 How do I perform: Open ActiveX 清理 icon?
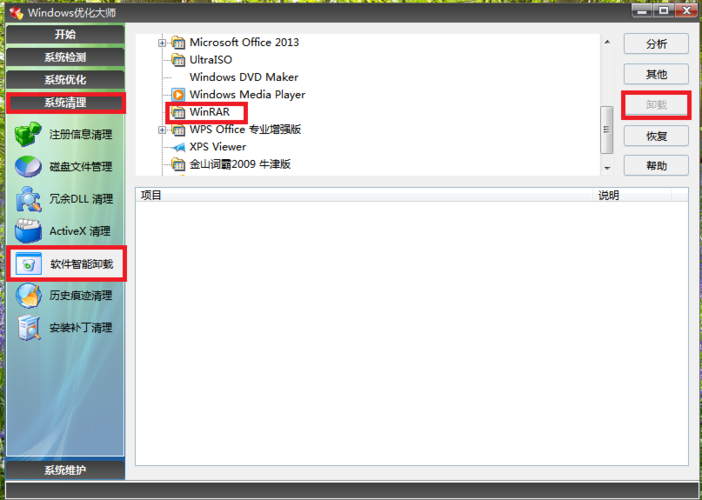[x=28, y=231]
